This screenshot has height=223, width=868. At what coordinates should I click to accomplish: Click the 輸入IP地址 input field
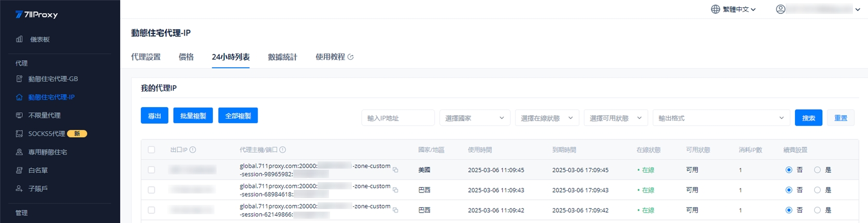pos(397,118)
